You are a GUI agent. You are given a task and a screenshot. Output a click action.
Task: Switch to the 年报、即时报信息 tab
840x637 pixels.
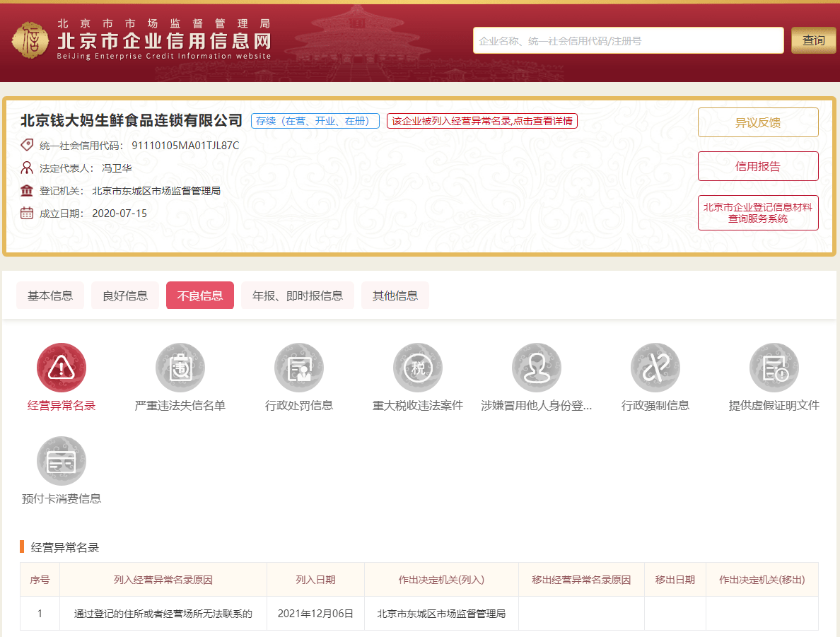(298, 296)
